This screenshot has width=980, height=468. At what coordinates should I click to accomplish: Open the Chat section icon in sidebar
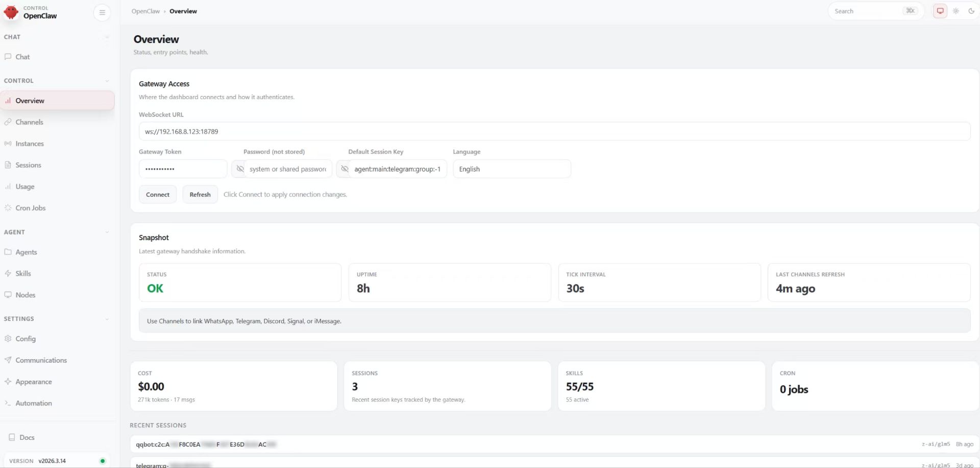[8, 57]
